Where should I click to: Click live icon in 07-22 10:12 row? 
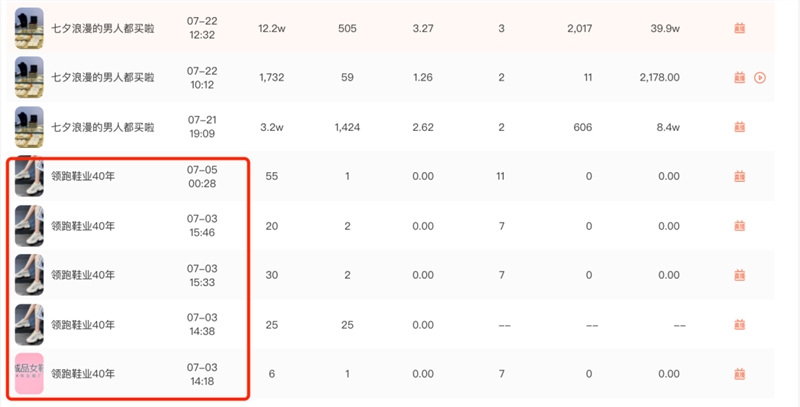[x=739, y=78]
